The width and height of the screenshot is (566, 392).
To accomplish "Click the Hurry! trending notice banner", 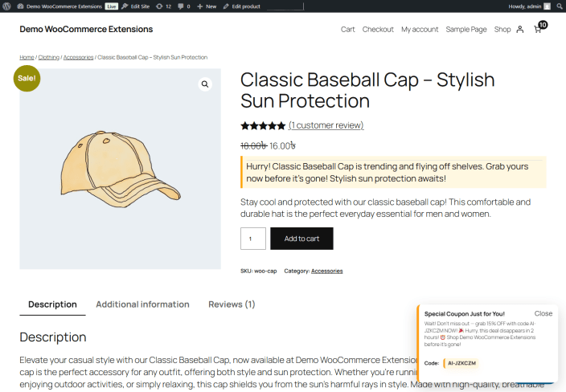I will [393, 173].
